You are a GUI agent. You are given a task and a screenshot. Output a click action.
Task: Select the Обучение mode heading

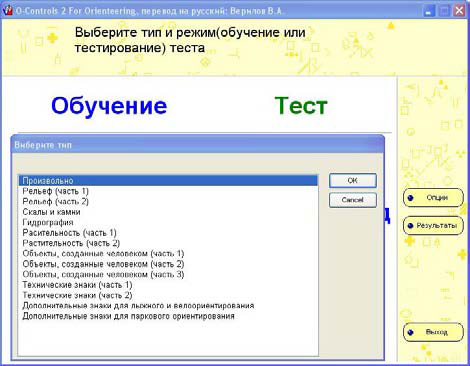[109, 106]
